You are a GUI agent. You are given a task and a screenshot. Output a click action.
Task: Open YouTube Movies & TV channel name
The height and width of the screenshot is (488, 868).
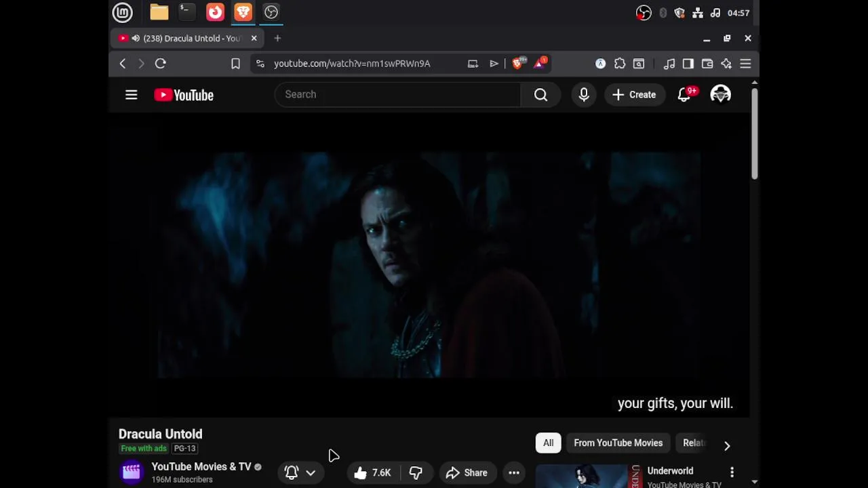pos(201,466)
